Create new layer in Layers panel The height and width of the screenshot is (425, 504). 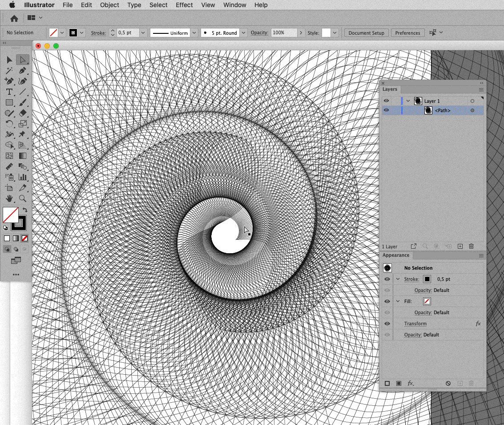(x=460, y=246)
